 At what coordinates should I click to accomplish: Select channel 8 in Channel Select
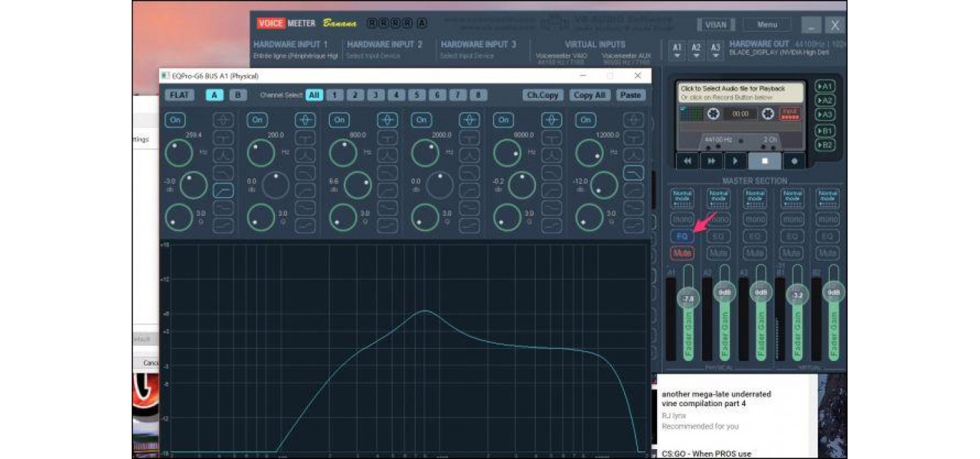(478, 95)
